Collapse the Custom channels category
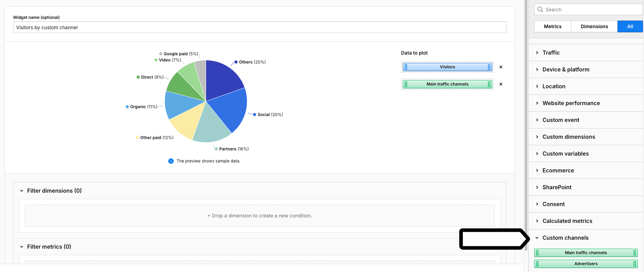 tap(565, 238)
